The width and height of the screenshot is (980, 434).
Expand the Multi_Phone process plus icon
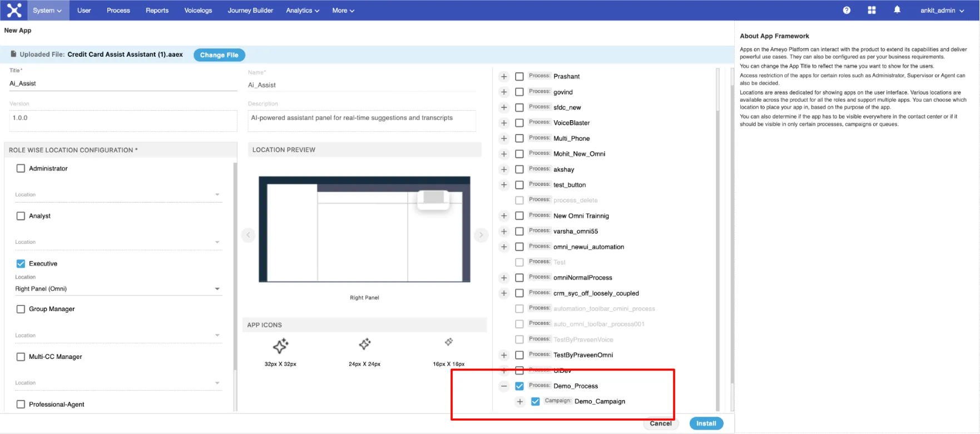504,139
